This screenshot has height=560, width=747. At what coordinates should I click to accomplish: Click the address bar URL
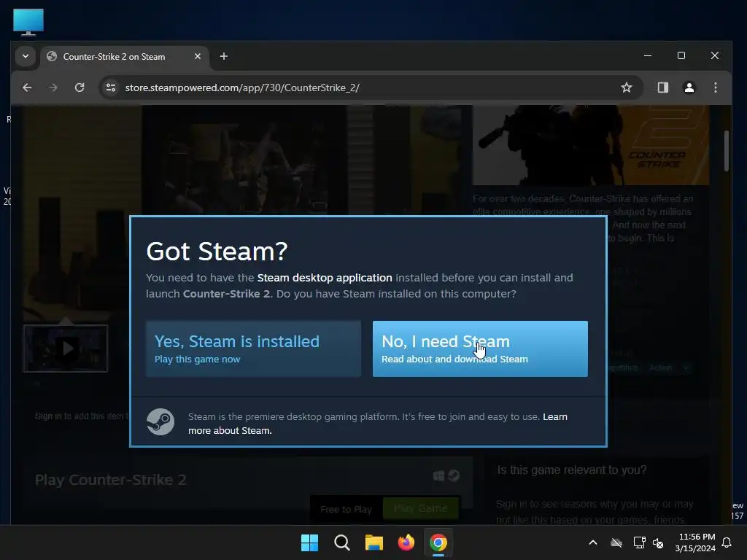[x=242, y=87]
